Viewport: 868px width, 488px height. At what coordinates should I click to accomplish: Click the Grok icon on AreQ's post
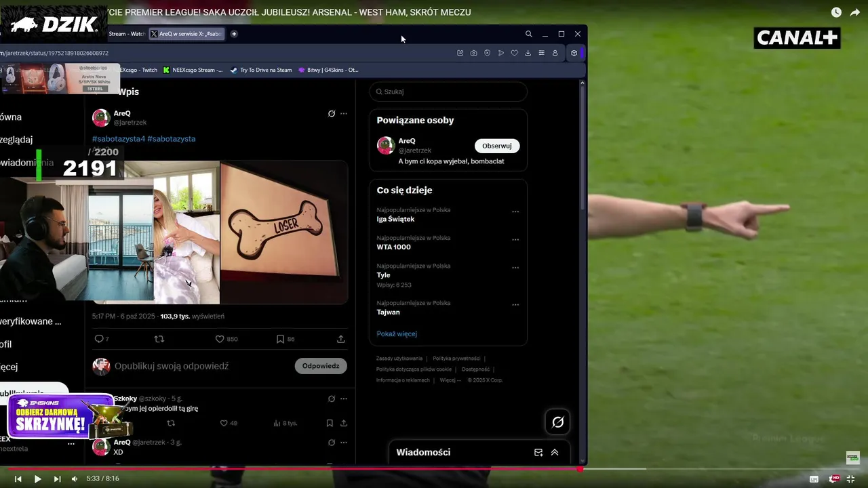click(x=331, y=114)
